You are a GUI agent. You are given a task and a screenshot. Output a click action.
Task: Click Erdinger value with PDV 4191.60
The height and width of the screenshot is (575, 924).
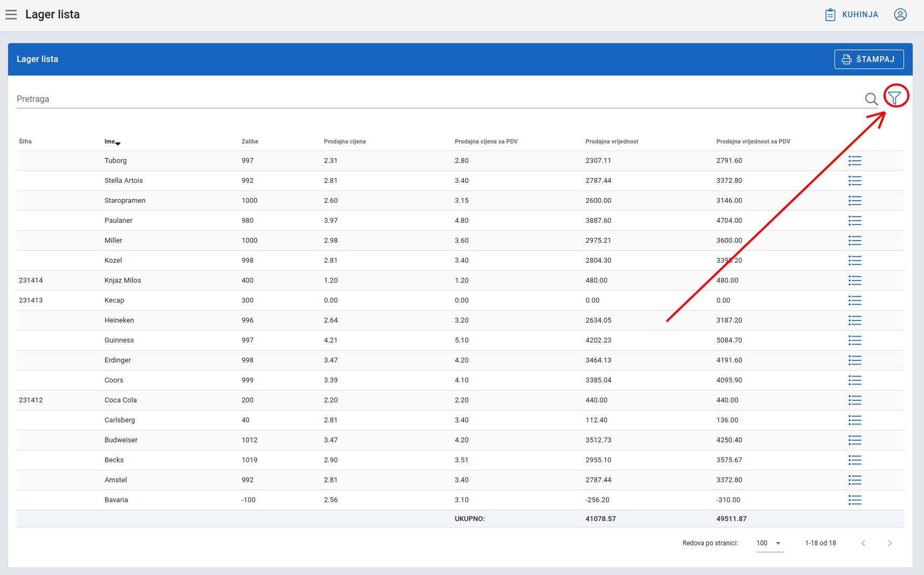pyautogui.click(x=729, y=360)
